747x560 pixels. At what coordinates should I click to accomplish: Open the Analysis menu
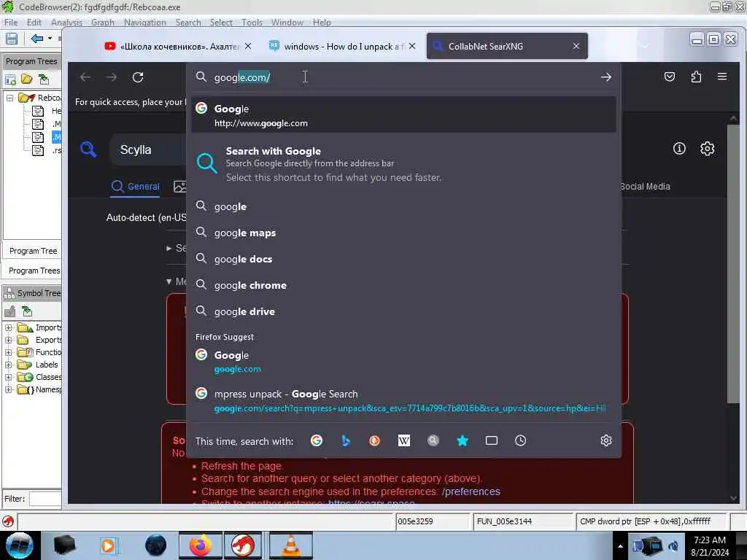[66, 23]
